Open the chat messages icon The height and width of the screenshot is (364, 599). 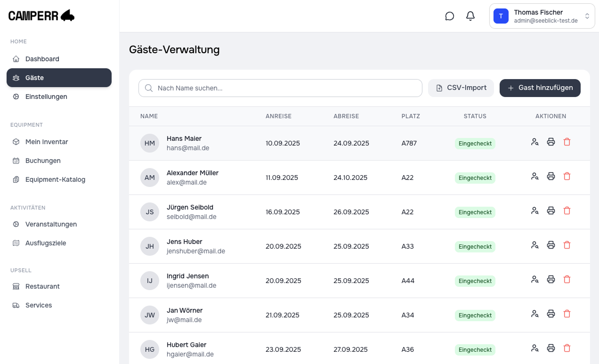point(450,16)
